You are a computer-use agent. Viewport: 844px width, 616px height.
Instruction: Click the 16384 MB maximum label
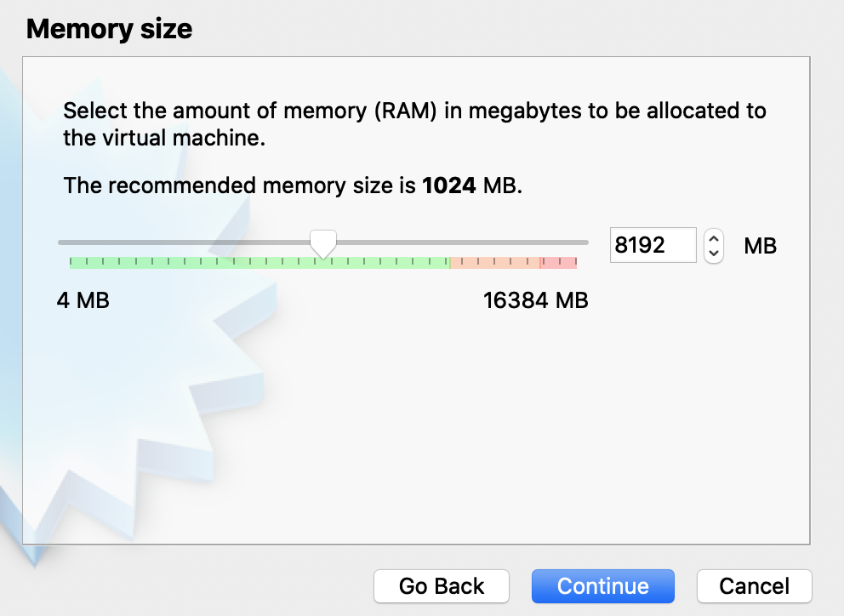pyautogui.click(x=535, y=300)
